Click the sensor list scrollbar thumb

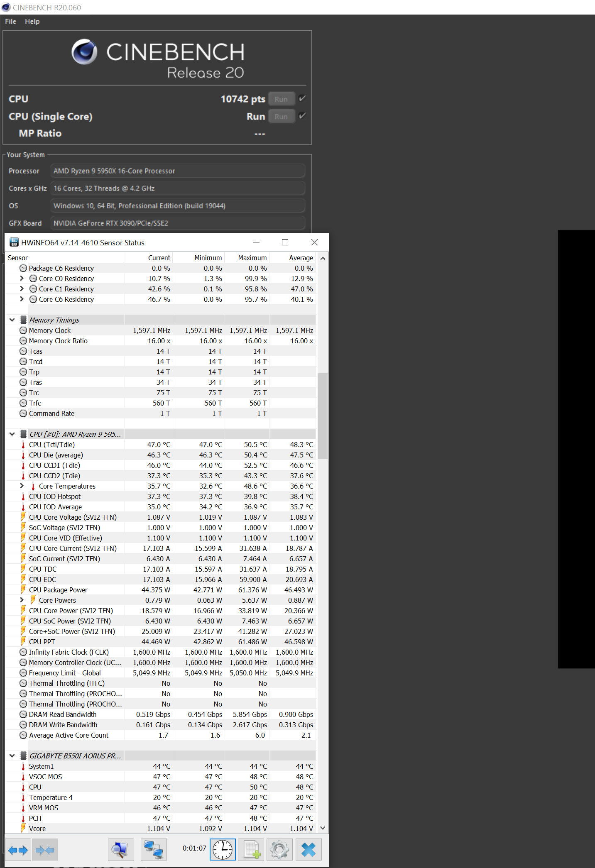(x=323, y=416)
